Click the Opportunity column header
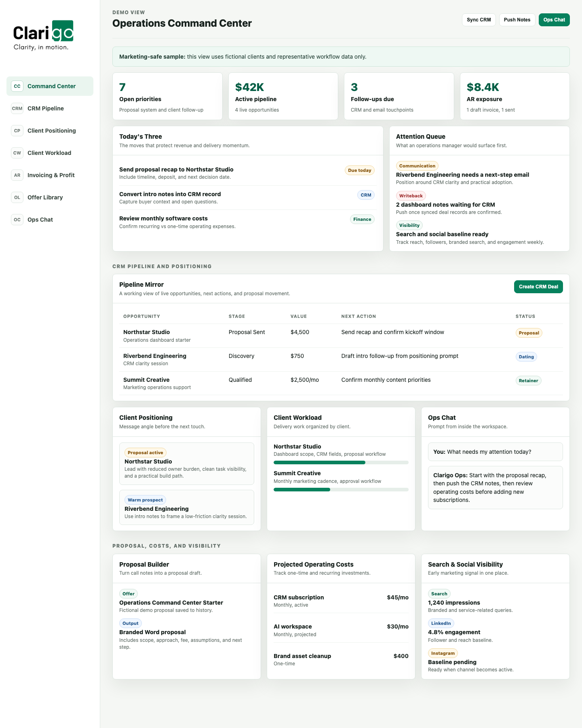Viewport: 582px width, 728px height. tap(141, 316)
